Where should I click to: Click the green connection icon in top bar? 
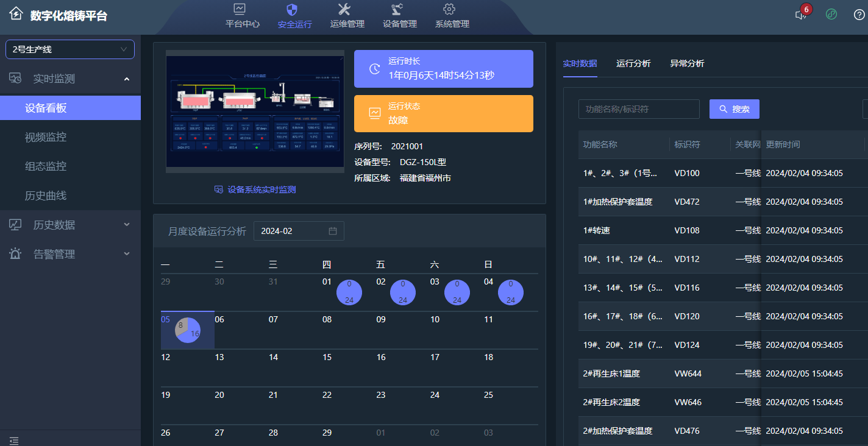[831, 13]
